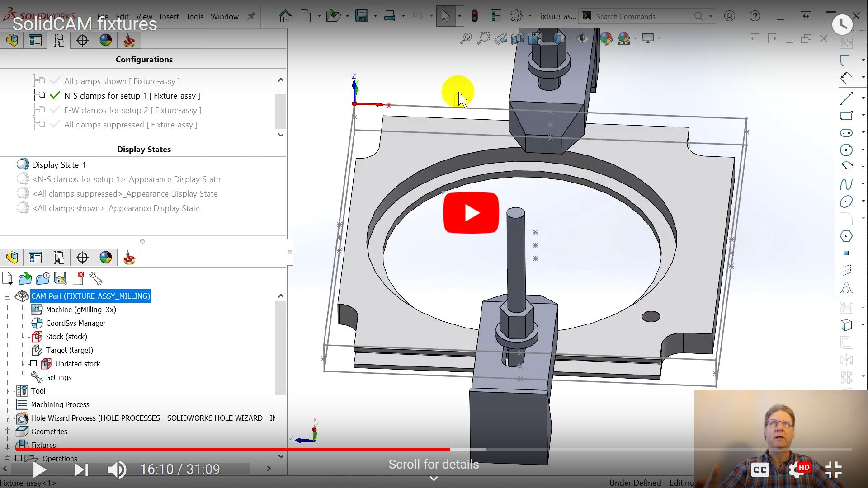Click the Print icon
The image size is (868, 488).
pos(389,16)
